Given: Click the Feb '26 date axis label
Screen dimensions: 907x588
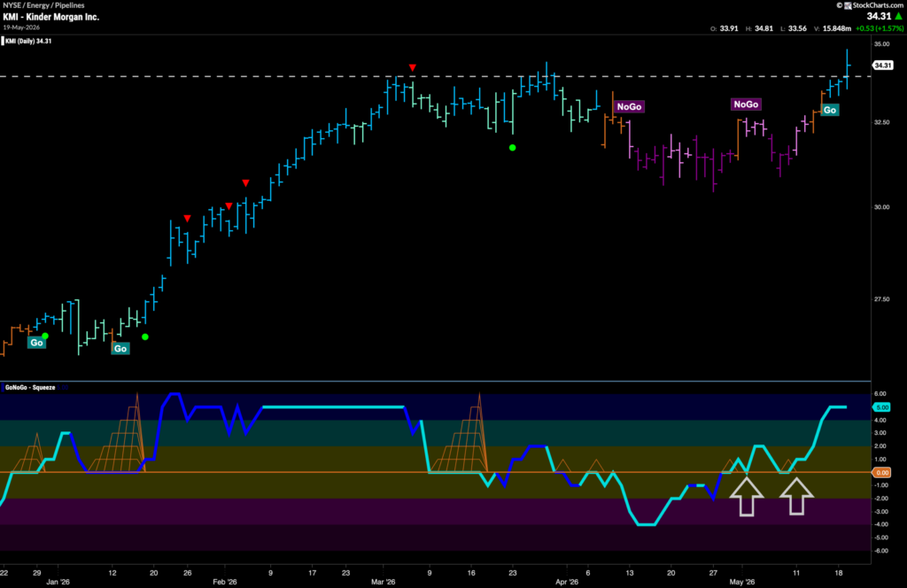Looking at the screenshot, I should [x=224, y=582].
